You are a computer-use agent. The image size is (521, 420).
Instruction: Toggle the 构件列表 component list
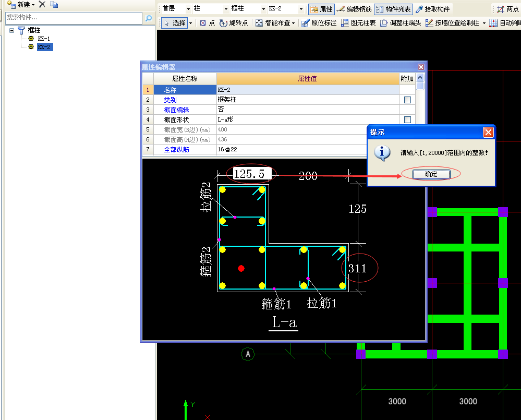point(393,9)
